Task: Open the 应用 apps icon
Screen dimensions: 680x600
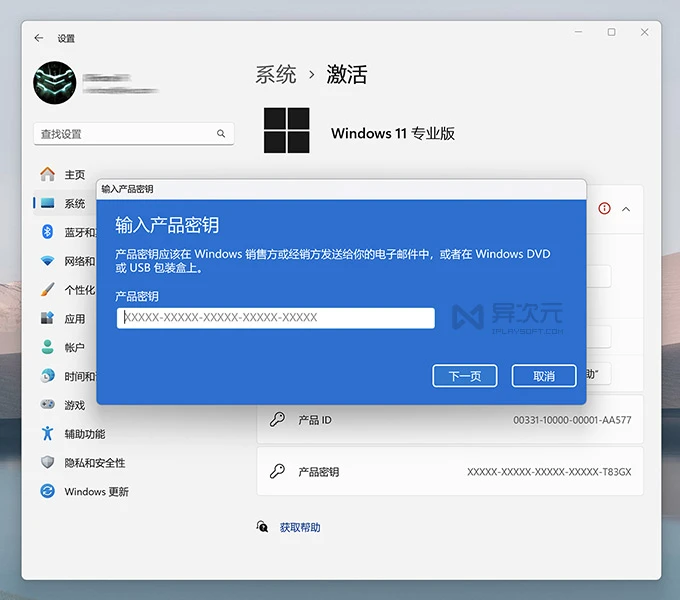Action: [x=47, y=318]
